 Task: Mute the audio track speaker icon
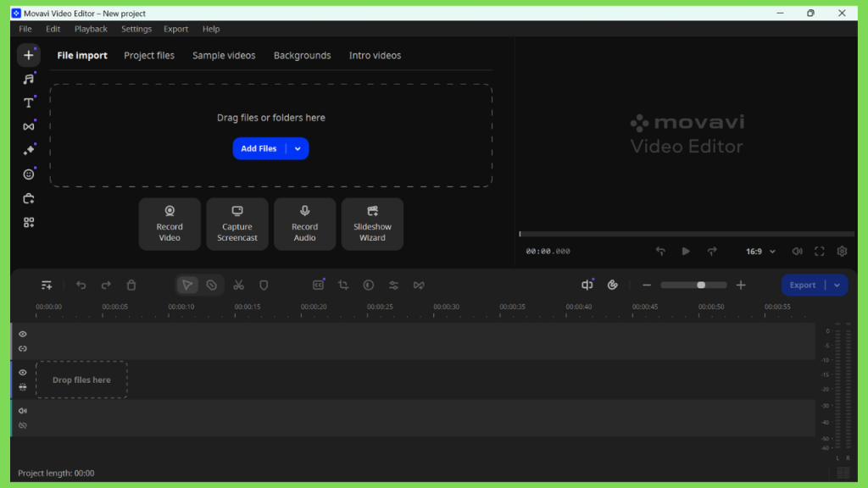[23, 411]
